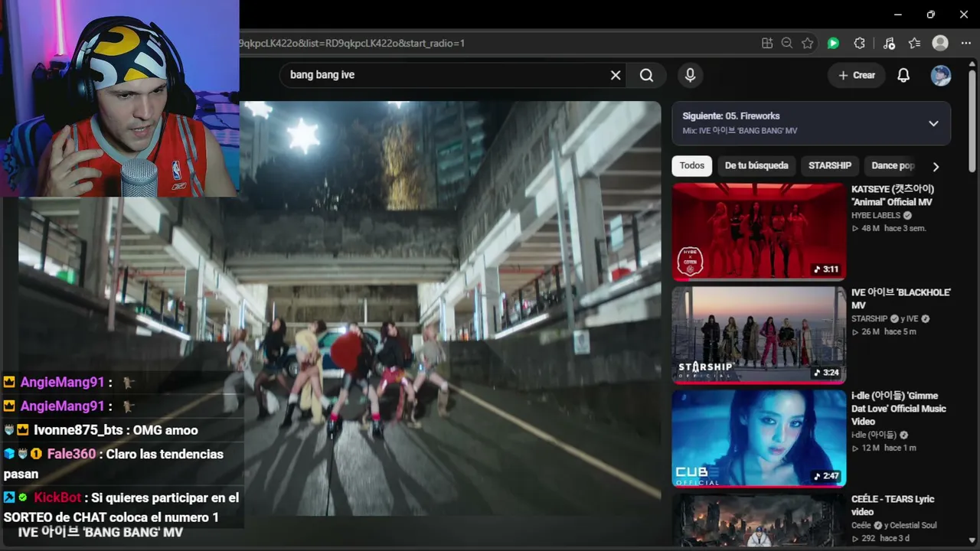Screen dimensions: 980x551
Task: Restore down the browser window
Action: pyautogui.click(x=930, y=15)
